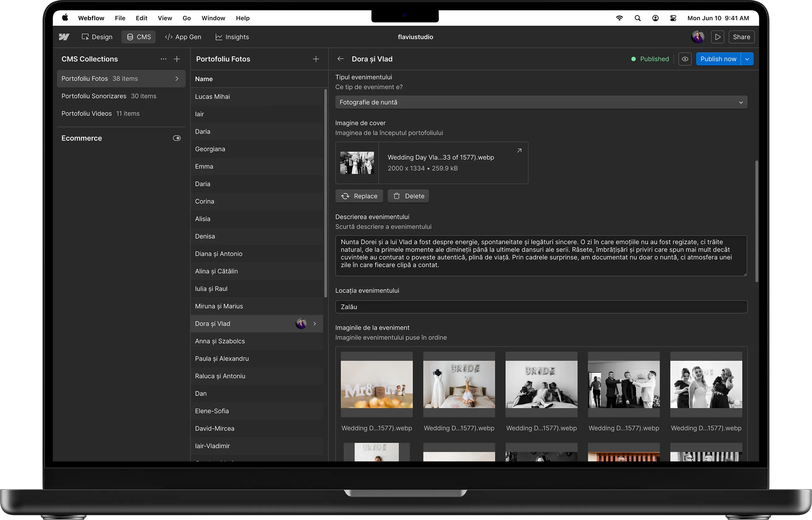Image resolution: width=812 pixels, height=520 pixels.
Task: Open App Gen tab
Action: (x=183, y=37)
